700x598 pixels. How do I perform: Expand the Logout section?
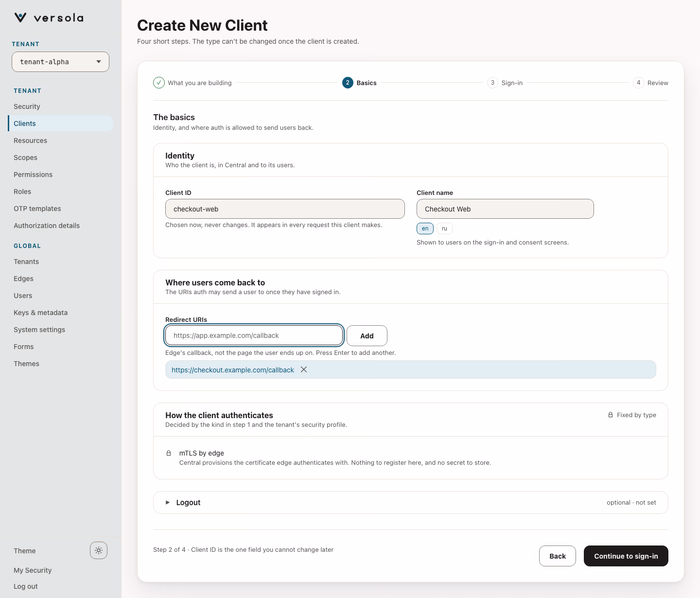point(411,502)
